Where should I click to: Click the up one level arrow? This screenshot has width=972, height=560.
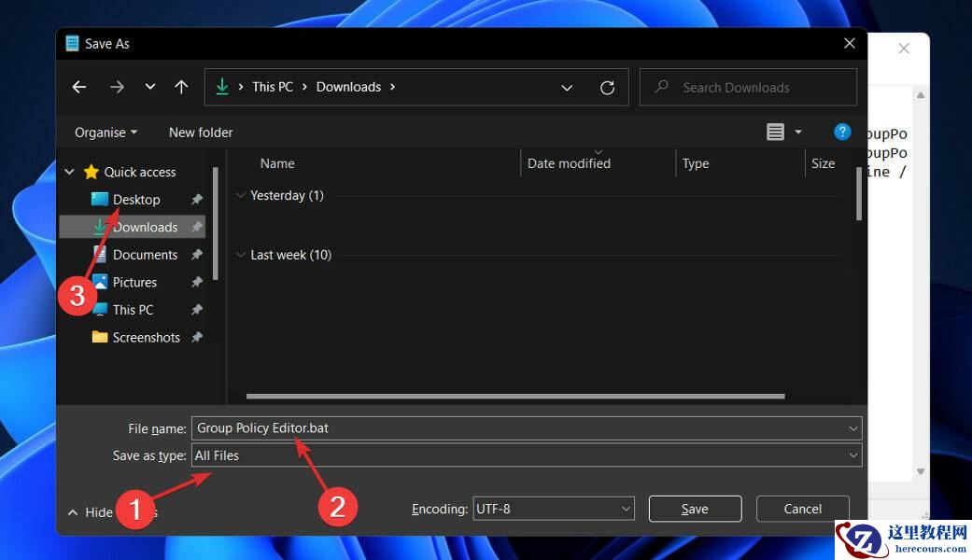click(x=181, y=87)
